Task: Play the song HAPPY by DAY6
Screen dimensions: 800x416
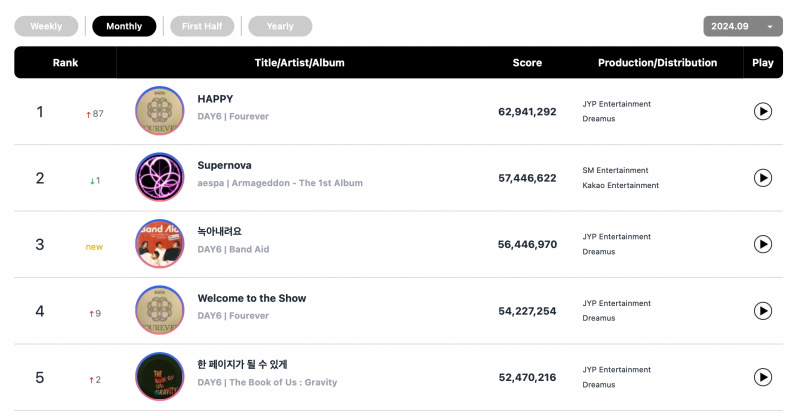Action: (x=762, y=111)
